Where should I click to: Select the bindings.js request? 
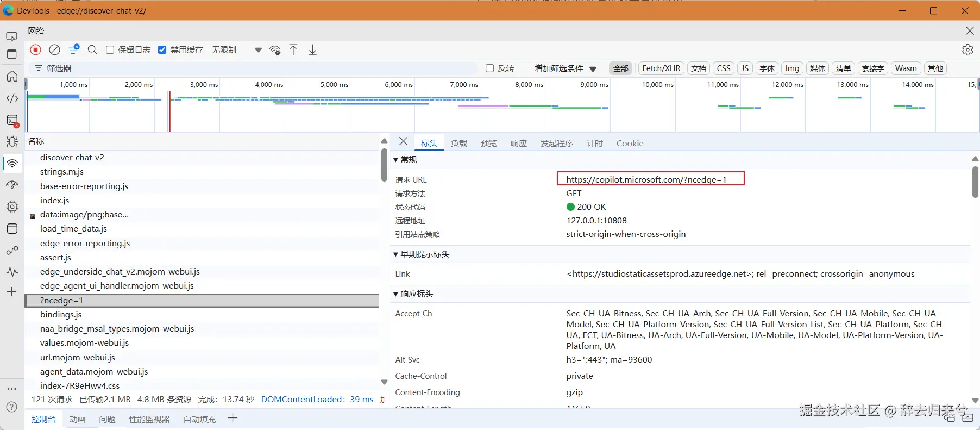(202, 315)
